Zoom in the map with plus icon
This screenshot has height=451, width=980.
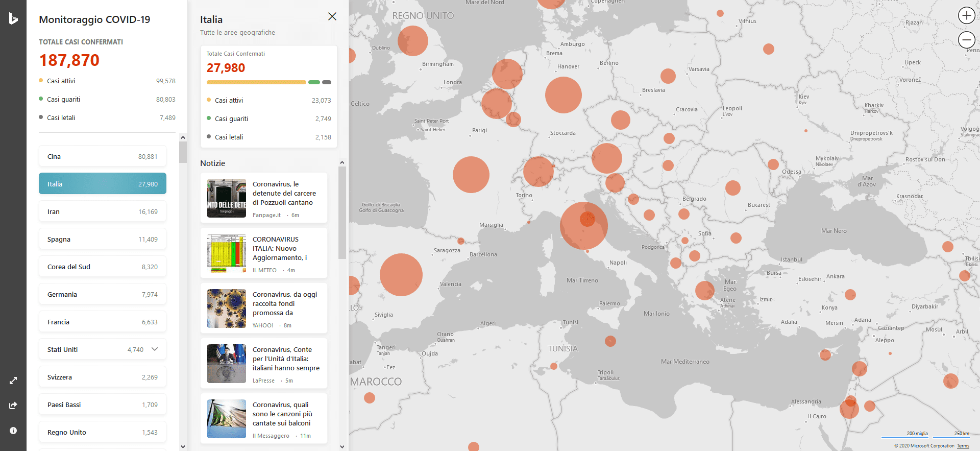[966, 15]
